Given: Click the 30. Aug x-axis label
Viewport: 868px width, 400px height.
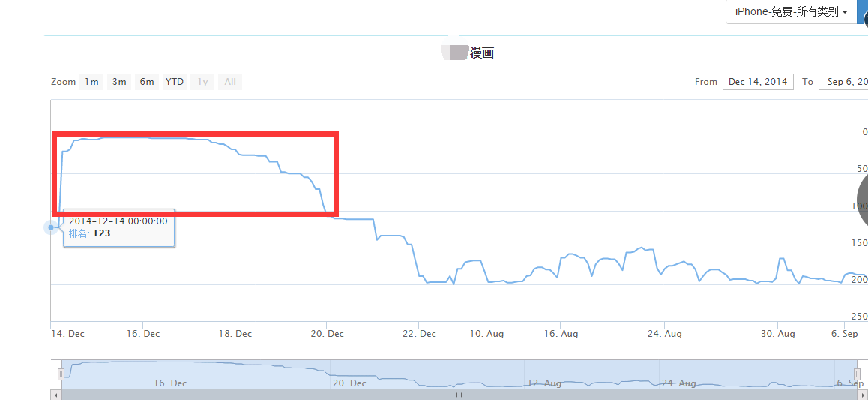Looking at the screenshot, I should click(x=777, y=333).
